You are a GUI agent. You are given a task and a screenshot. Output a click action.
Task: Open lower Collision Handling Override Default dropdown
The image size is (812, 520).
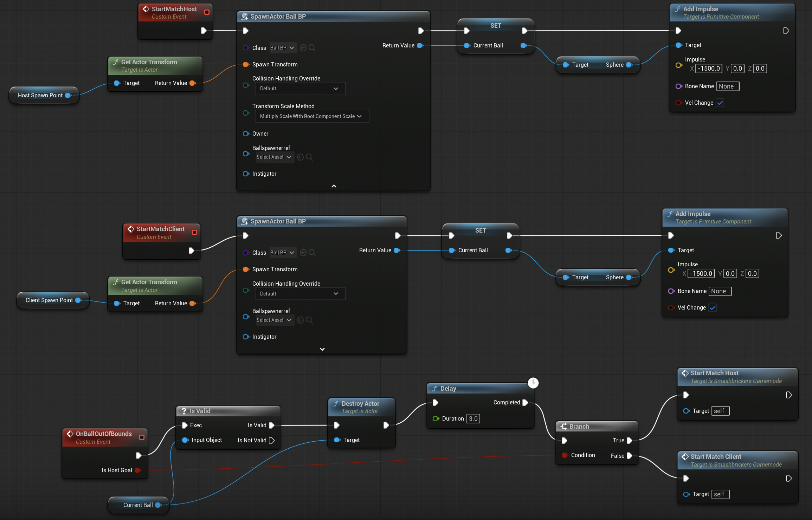300,294
